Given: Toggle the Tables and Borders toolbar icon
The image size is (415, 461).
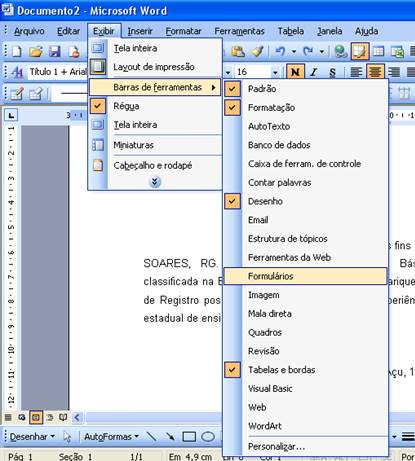Looking at the screenshot, I should point(360,52).
